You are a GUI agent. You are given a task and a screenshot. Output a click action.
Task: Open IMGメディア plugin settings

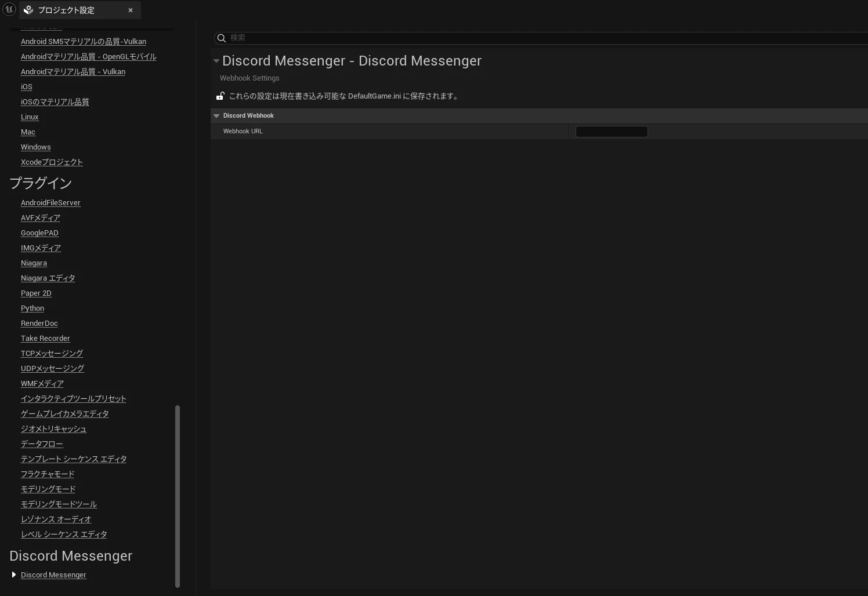point(41,248)
